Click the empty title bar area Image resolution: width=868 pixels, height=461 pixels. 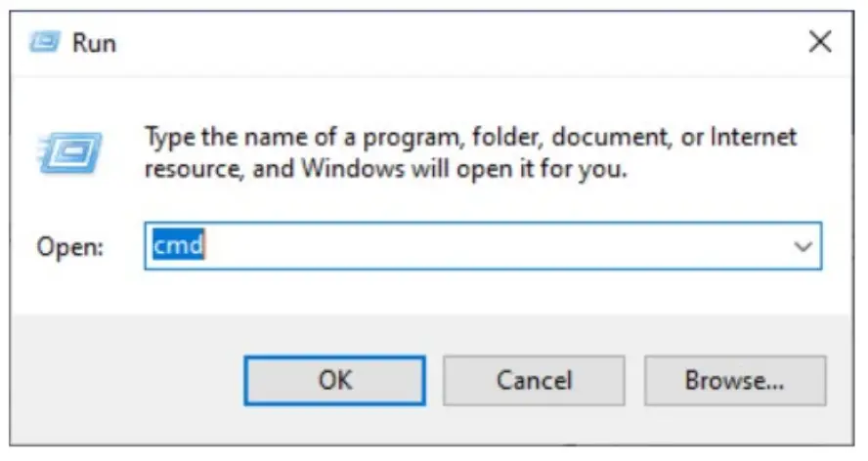pos(440,42)
